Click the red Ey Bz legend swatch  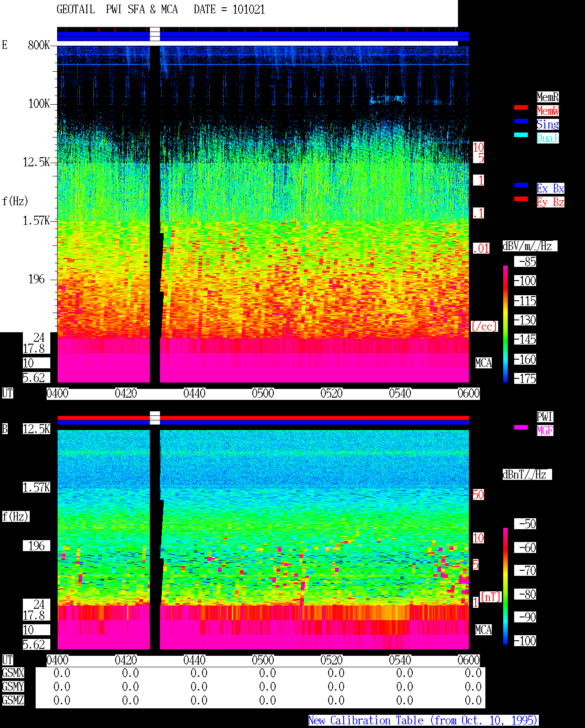[521, 199]
